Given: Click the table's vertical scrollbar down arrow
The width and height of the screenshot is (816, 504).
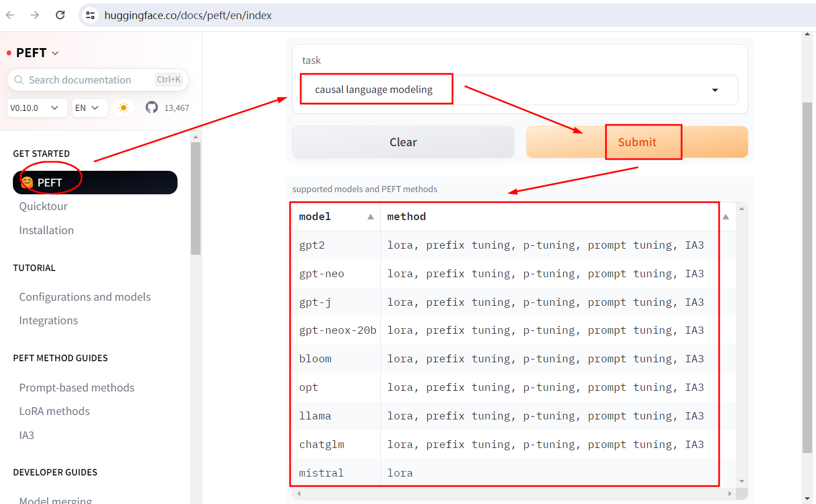Looking at the screenshot, I should tap(742, 481).
